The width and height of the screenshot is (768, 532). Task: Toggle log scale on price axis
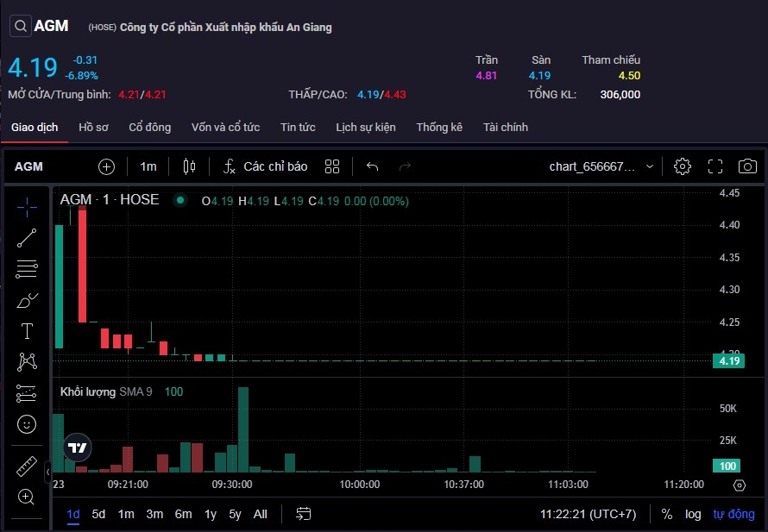point(693,514)
